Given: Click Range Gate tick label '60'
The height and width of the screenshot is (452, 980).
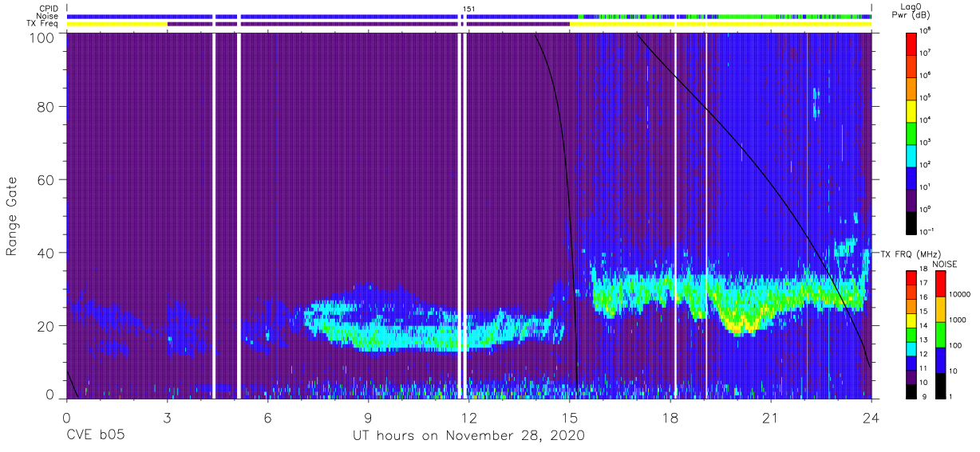Looking at the screenshot, I should point(46,180).
